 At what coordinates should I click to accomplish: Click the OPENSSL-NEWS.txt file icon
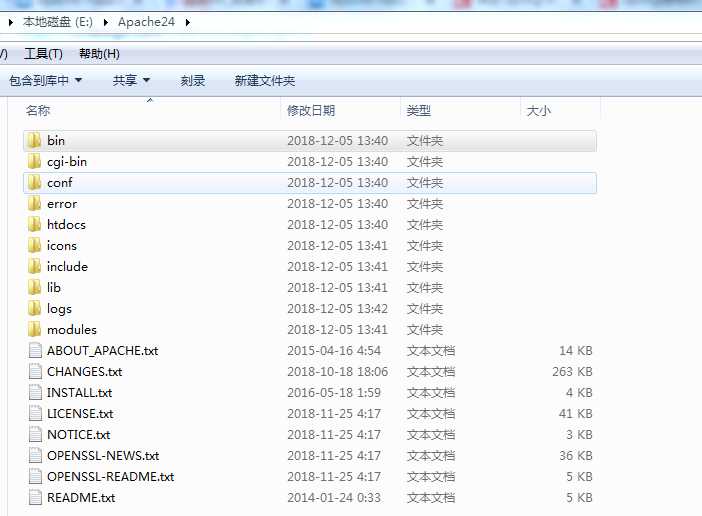(x=35, y=456)
